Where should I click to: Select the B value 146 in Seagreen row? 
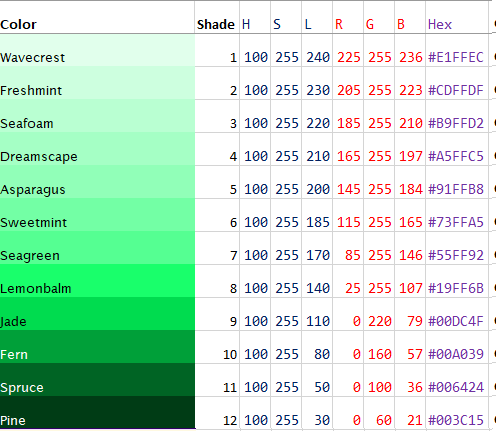[x=410, y=248]
